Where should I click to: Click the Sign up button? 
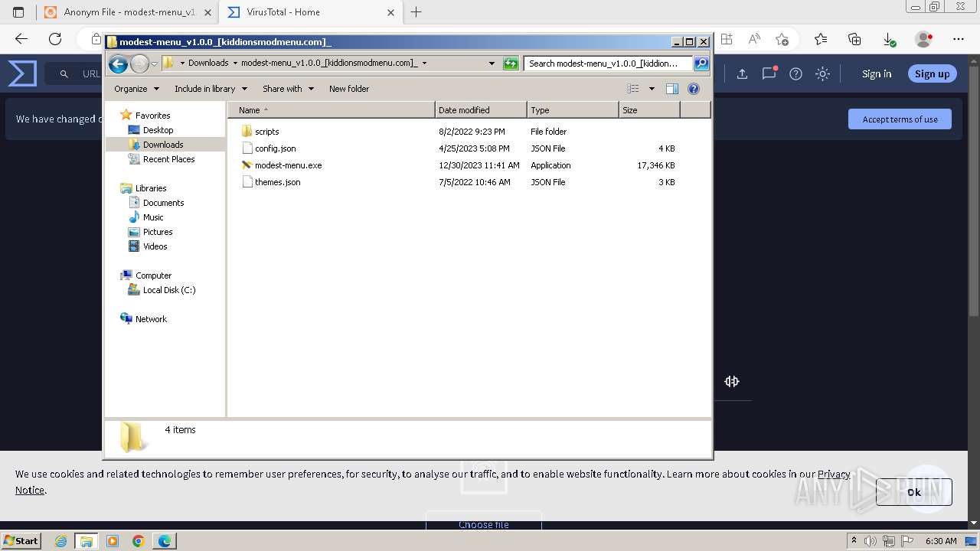pyautogui.click(x=932, y=74)
